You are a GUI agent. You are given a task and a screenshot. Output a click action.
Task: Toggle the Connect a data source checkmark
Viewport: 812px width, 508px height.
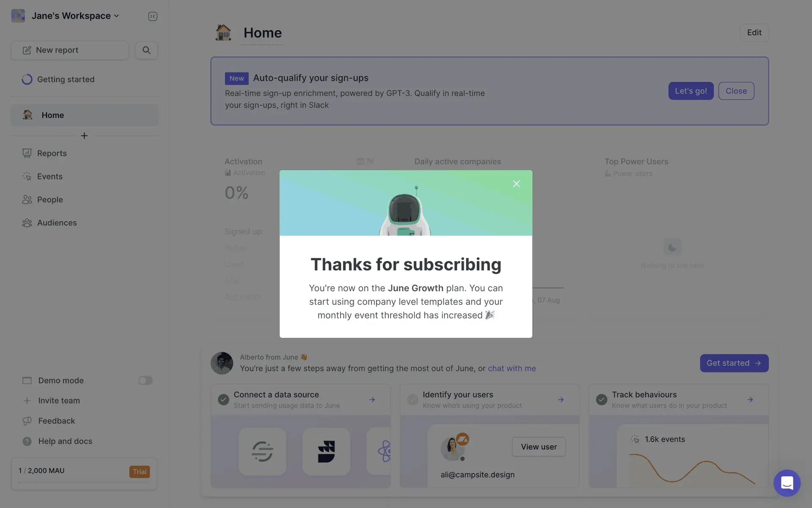pos(223,400)
